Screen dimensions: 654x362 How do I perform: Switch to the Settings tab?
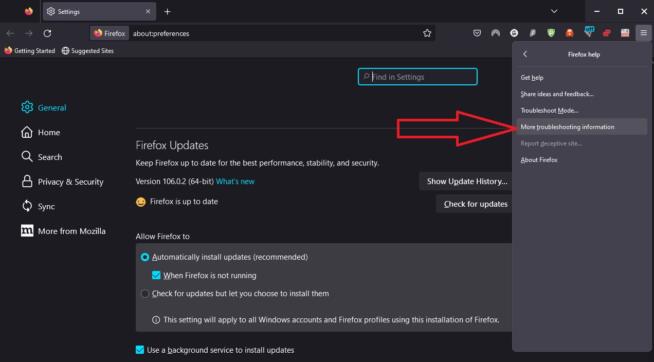tap(99, 12)
